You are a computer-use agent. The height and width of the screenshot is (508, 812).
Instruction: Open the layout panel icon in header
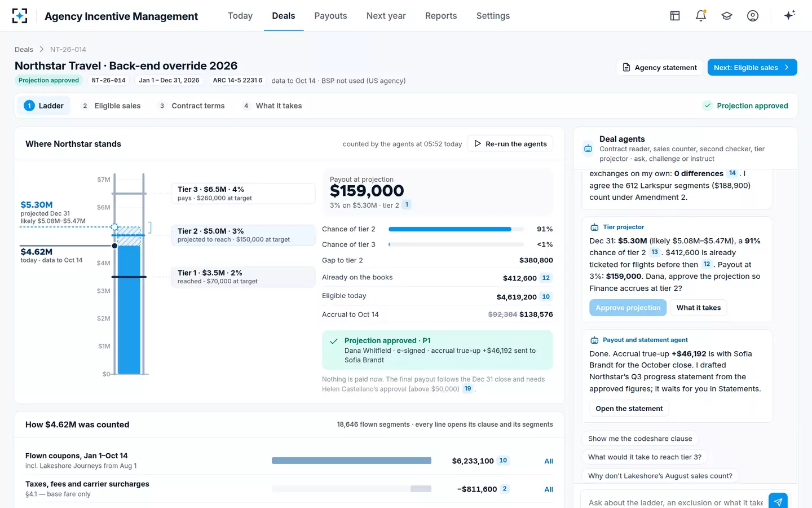(x=675, y=16)
